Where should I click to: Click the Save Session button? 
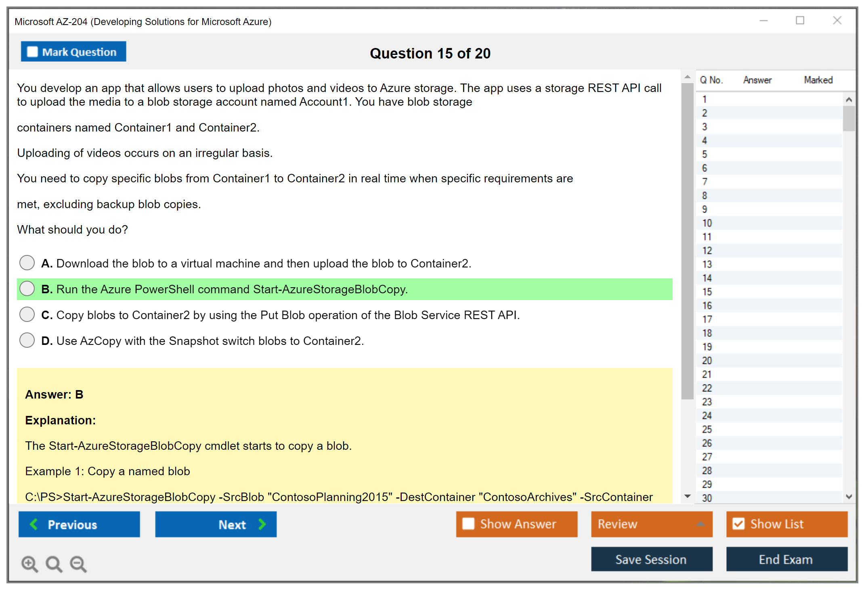(x=651, y=559)
